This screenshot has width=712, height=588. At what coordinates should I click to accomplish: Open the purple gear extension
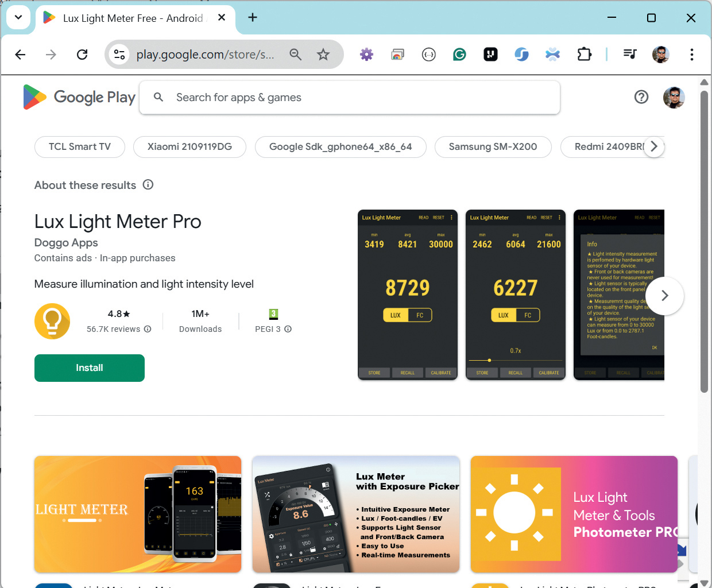366,55
